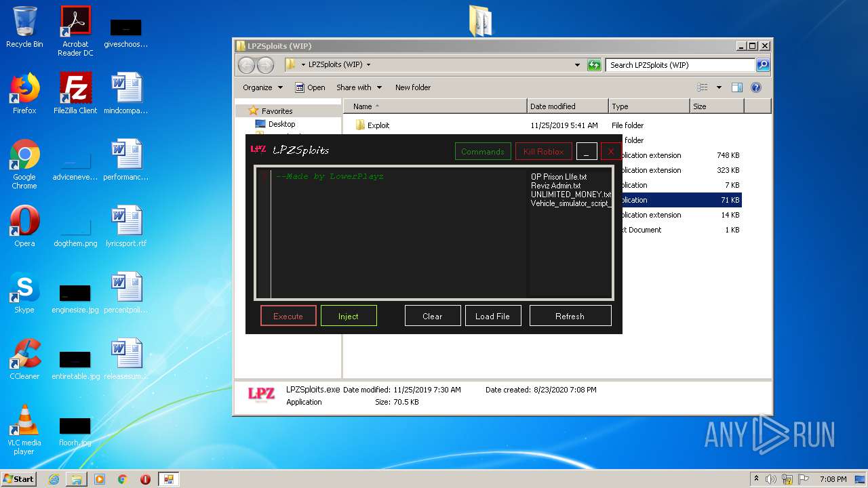Open Firefox desktop shortcut
This screenshot has width=868, height=488.
click(x=24, y=94)
